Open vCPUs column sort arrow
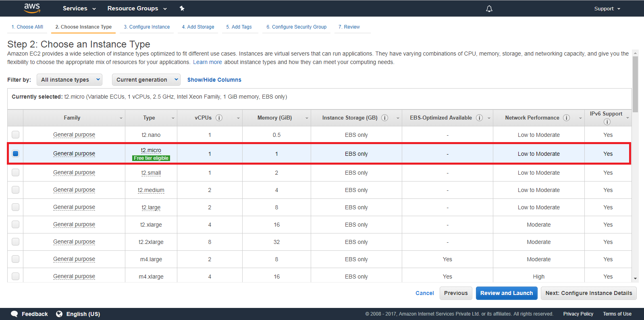This screenshot has width=644, height=320. pyautogui.click(x=238, y=118)
